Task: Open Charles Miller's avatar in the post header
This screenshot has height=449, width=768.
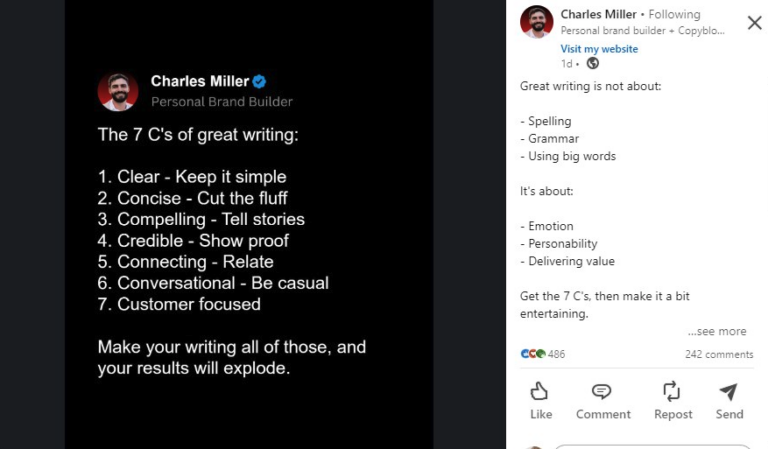Action: click(537, 22)
